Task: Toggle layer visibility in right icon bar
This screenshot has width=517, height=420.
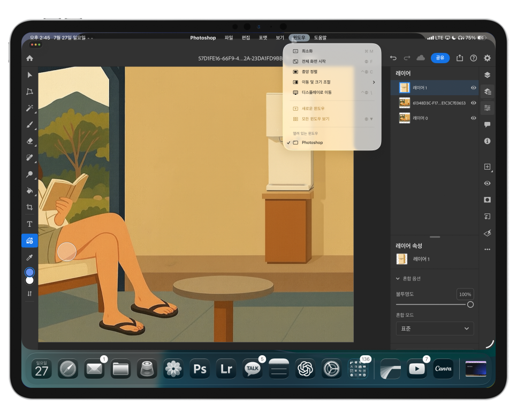Action: point(488,184)
